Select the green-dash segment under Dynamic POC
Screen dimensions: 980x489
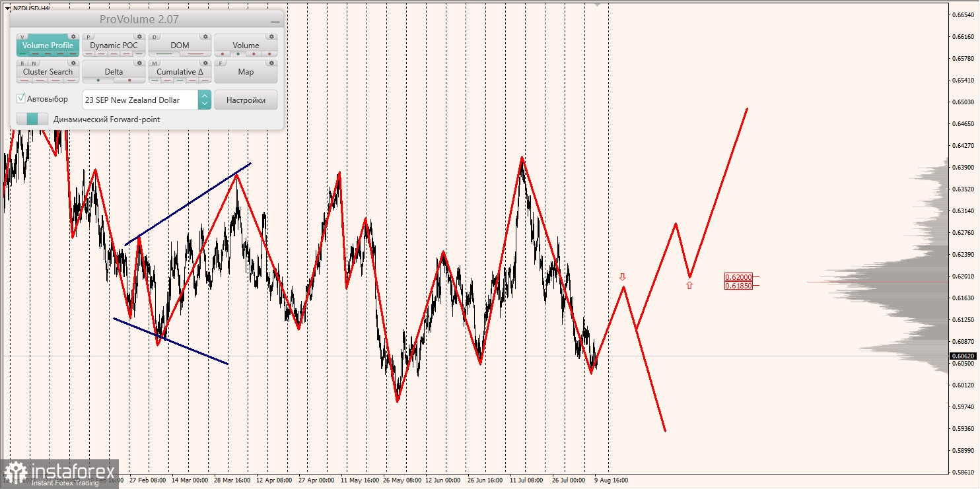coord(139,53)
